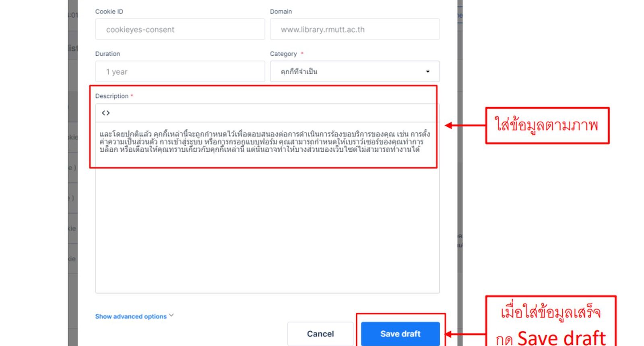Viewport: 644px width, 346px height.
Task: Save the cookie with Save draft
Action: tap(400, 334)
